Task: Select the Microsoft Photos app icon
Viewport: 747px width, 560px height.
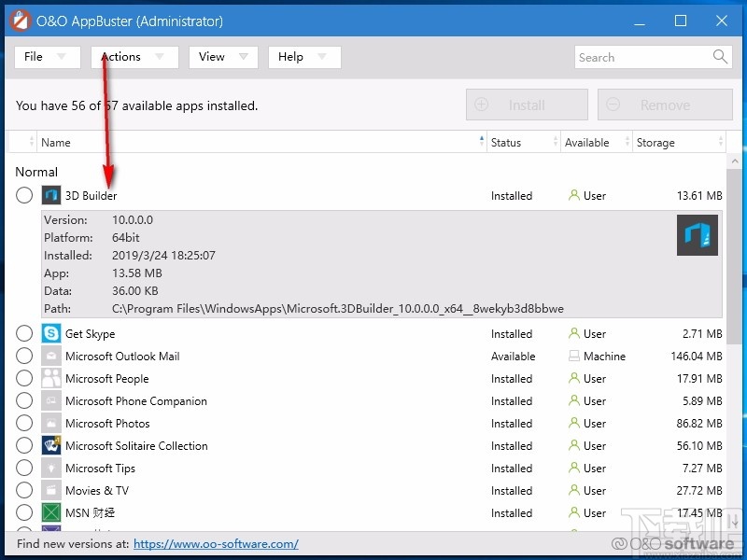Action: [x=50, y=423]
